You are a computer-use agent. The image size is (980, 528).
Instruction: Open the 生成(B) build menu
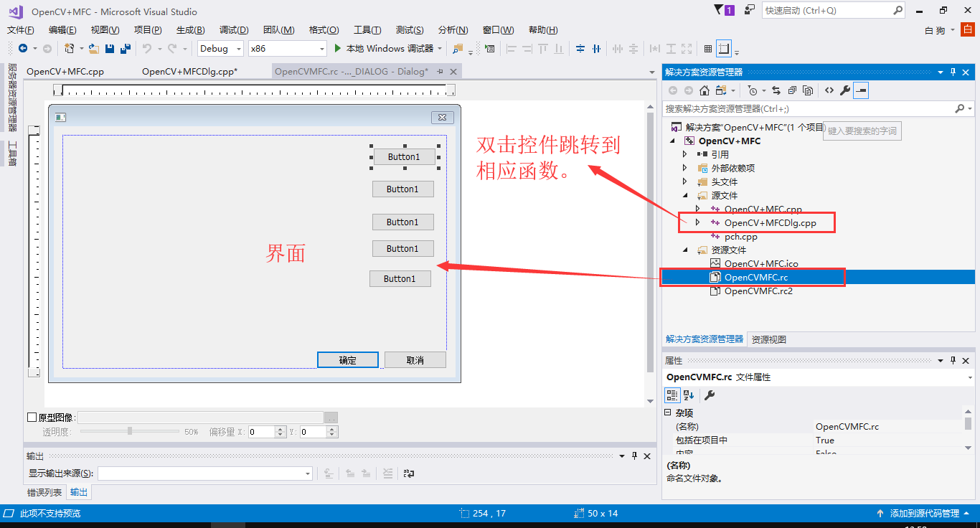pos(190,29)
